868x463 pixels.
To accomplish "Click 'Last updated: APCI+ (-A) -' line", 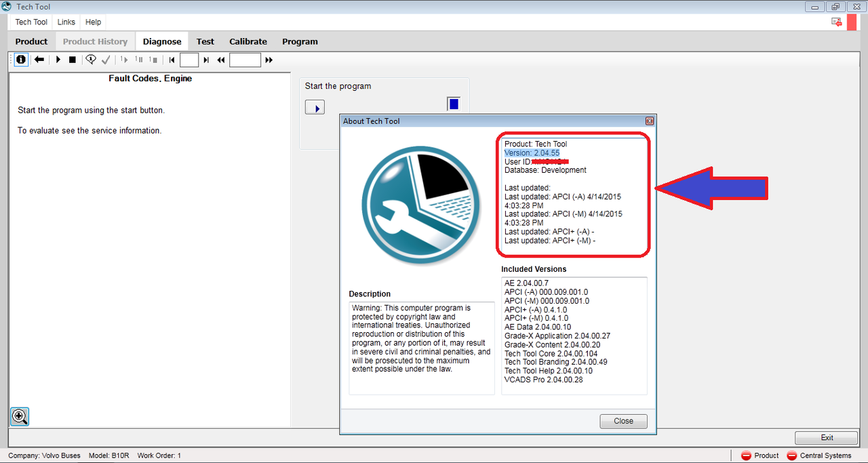I will (x=549, y=232).
